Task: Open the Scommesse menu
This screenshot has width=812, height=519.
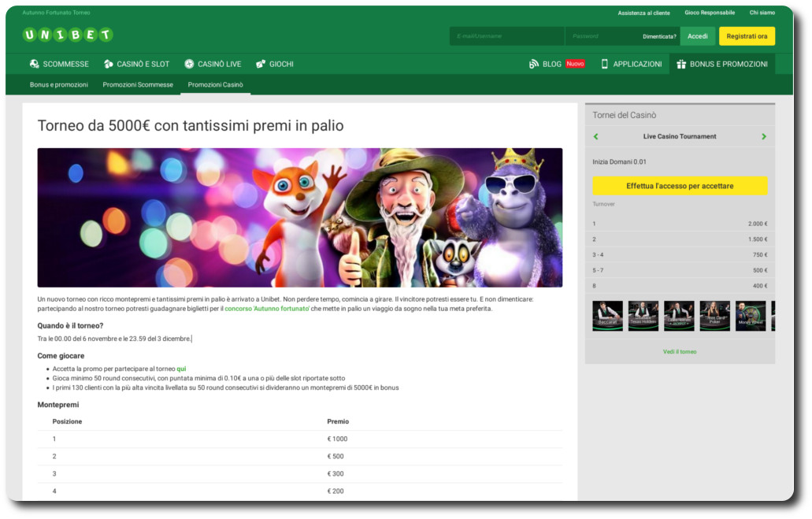Action: pos(60,64)
